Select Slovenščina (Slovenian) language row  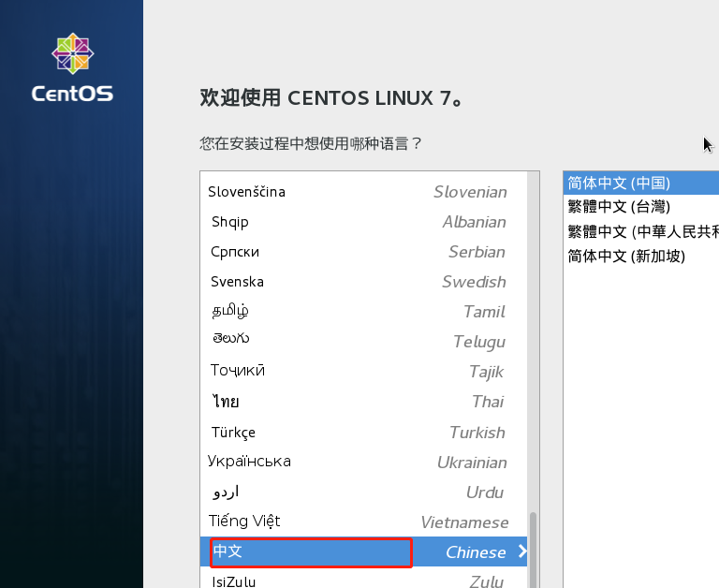pyautogui.click(x=363, y=192)
